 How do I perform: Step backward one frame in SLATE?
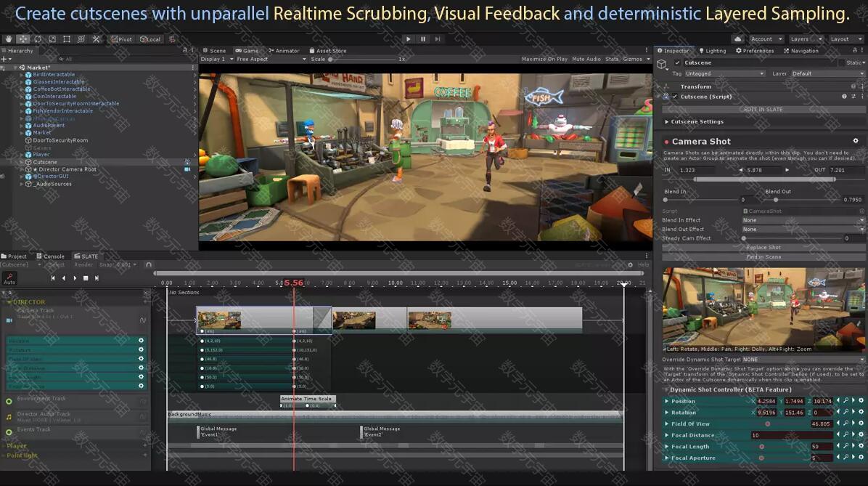64,278
